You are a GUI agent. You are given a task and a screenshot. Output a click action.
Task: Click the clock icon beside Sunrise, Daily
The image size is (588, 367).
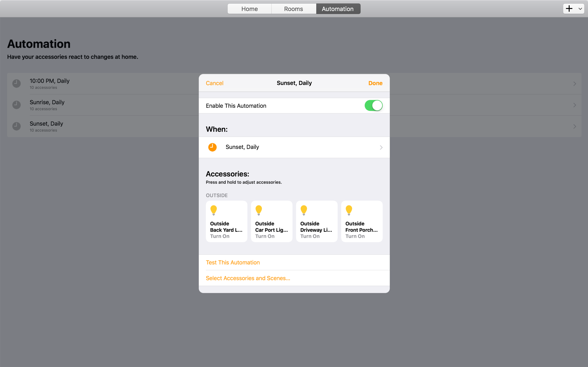tap(16, 105)
